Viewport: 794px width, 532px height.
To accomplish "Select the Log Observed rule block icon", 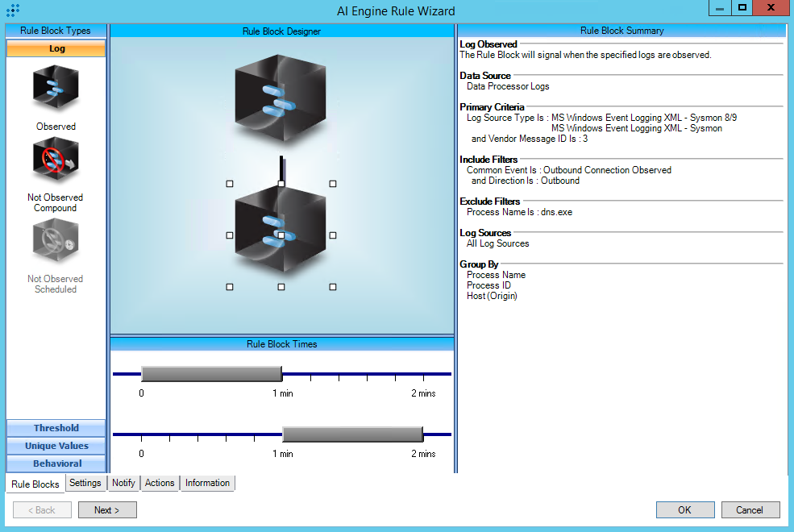I will (56, 87).
